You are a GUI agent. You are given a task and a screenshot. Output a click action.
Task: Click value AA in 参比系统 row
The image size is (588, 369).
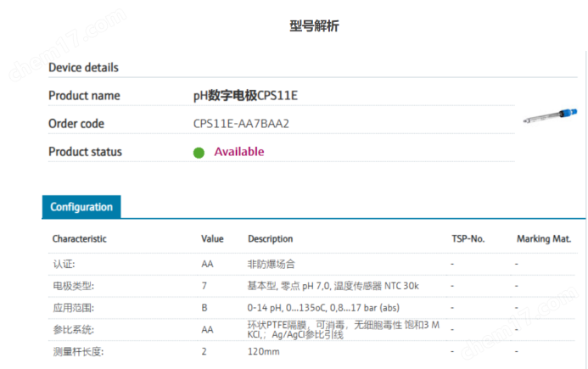point(207,330)
